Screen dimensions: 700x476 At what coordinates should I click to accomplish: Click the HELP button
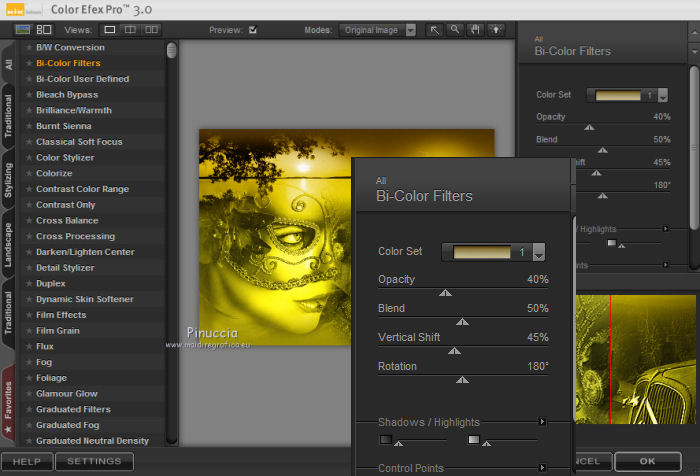pos(27,461)
